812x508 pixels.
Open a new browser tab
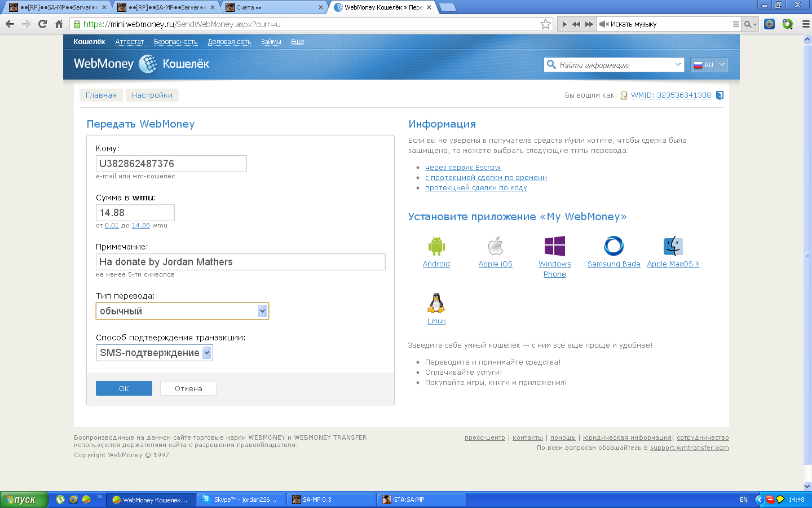(x=447, y=7)
